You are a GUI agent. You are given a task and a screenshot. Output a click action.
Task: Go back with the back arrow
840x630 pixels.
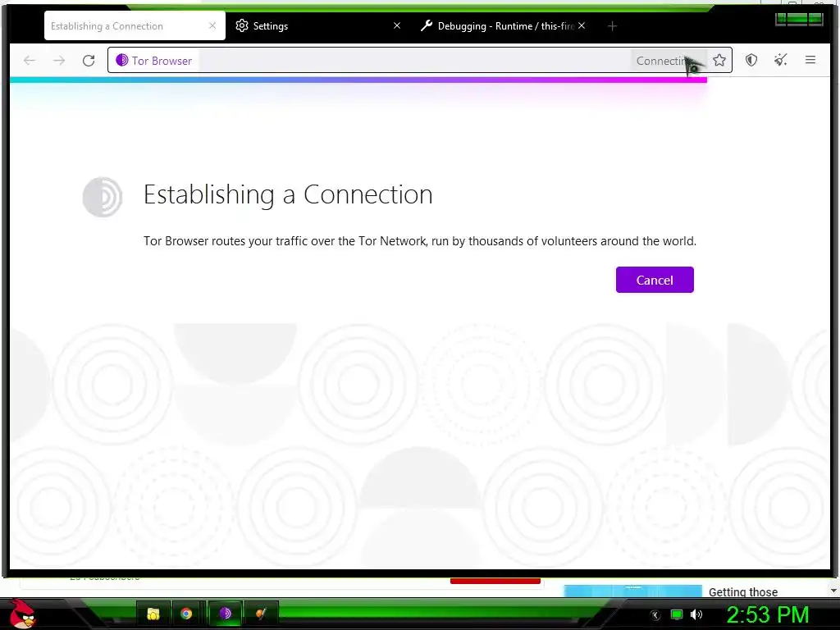[x=30, y=61]
